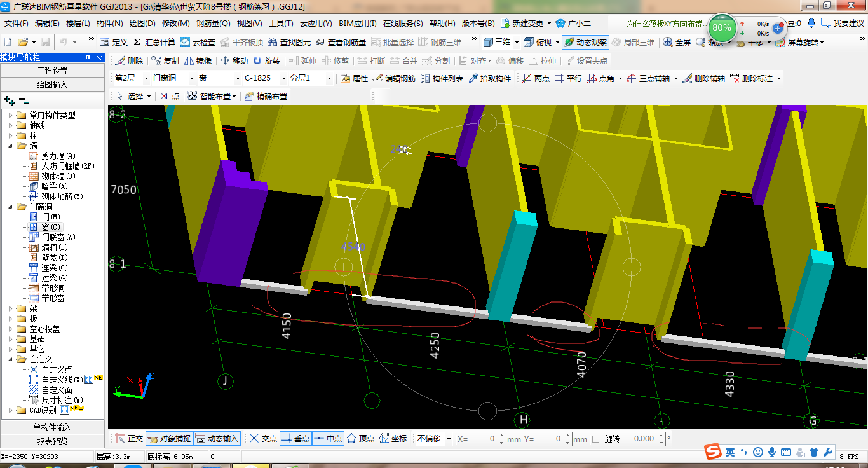The width and height of the screenshot is (868, 468).
Task: Click 精确布置 (precise placement) tool
Action: point(266,96)
